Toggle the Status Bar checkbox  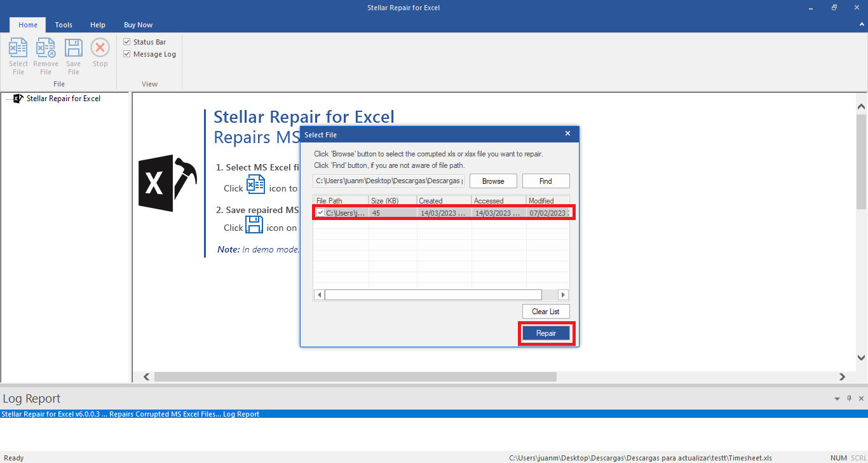[127, 42]
